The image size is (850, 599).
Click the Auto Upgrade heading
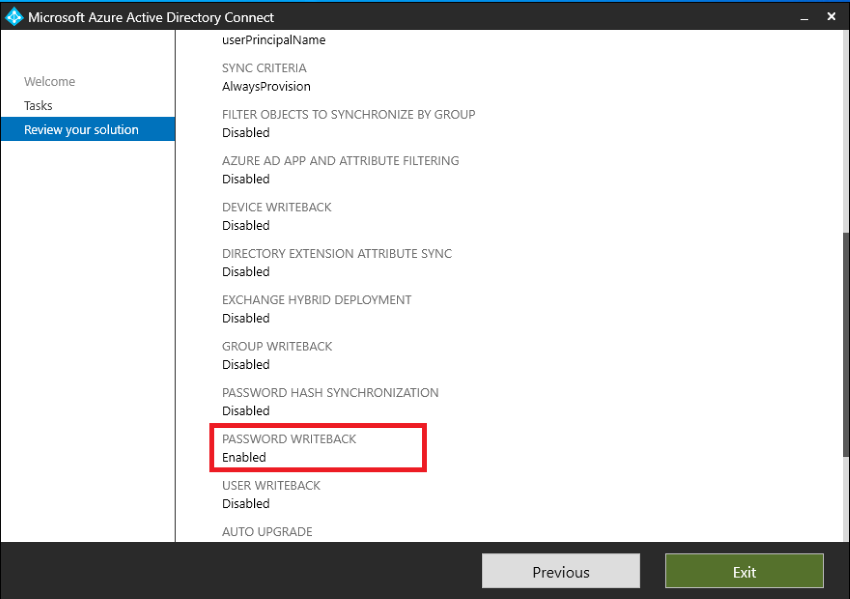point(267,531)
